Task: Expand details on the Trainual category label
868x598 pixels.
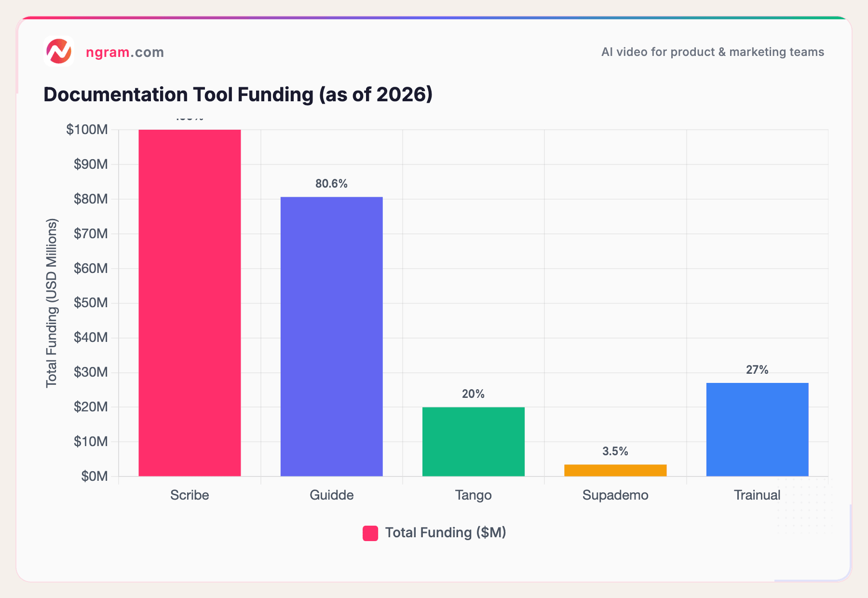Action: 757,495
